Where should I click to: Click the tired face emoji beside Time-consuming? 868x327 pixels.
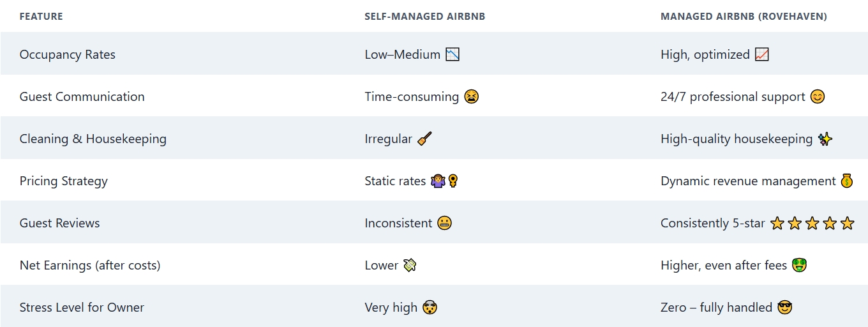(471, 96)
